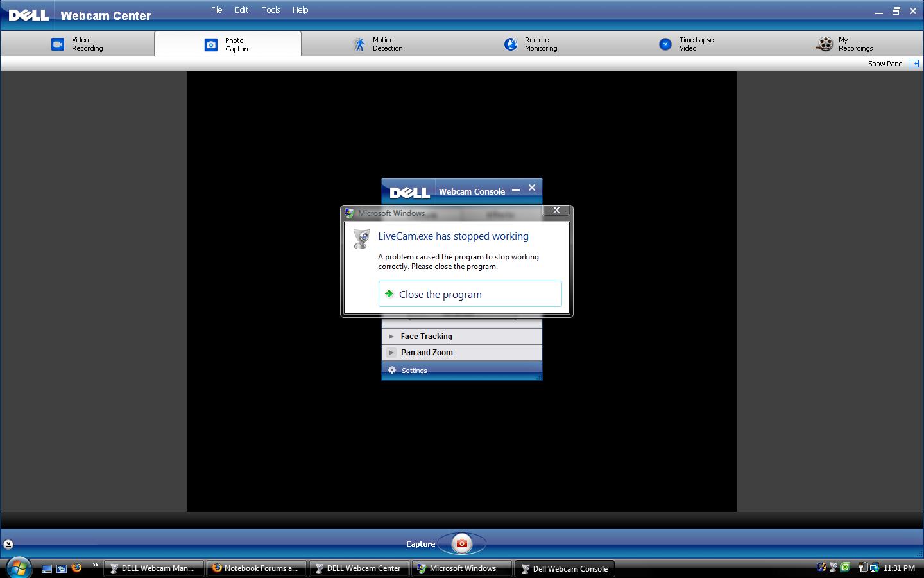
Task: Click the round arrow icon left of the capture bar
Action: 8,544
